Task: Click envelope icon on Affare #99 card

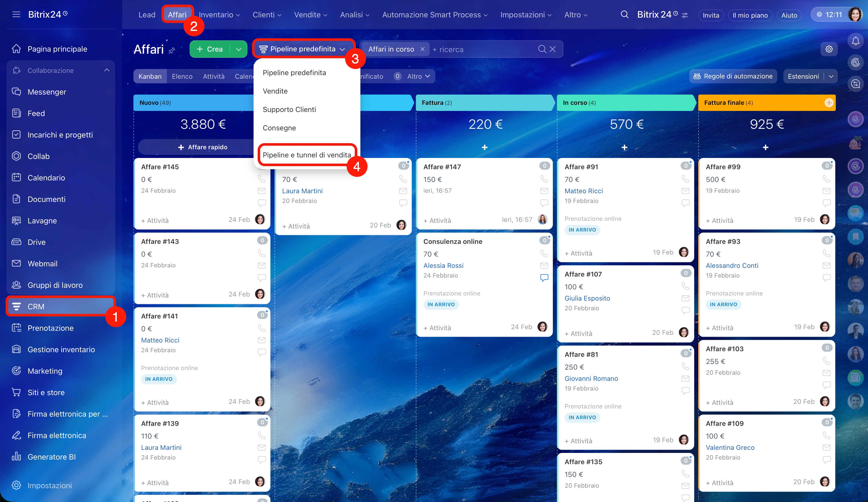Action: tap(826, 191)
